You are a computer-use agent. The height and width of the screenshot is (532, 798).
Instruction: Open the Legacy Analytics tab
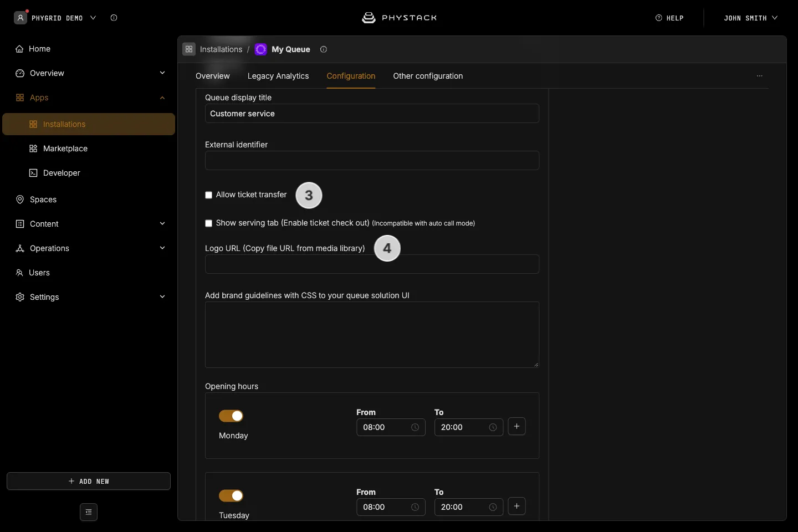coord(278,76)
